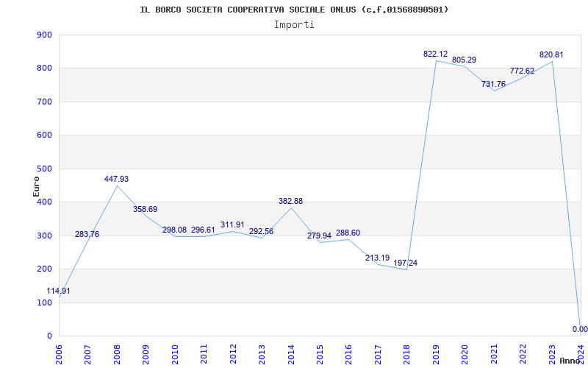Select data label 311.91
The image size is (588, 368).
pyautogui.click(x=232, y=224)
